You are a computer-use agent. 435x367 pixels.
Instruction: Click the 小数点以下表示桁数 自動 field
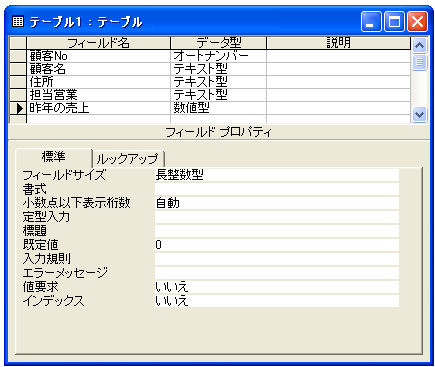click(x=277, y=203)
